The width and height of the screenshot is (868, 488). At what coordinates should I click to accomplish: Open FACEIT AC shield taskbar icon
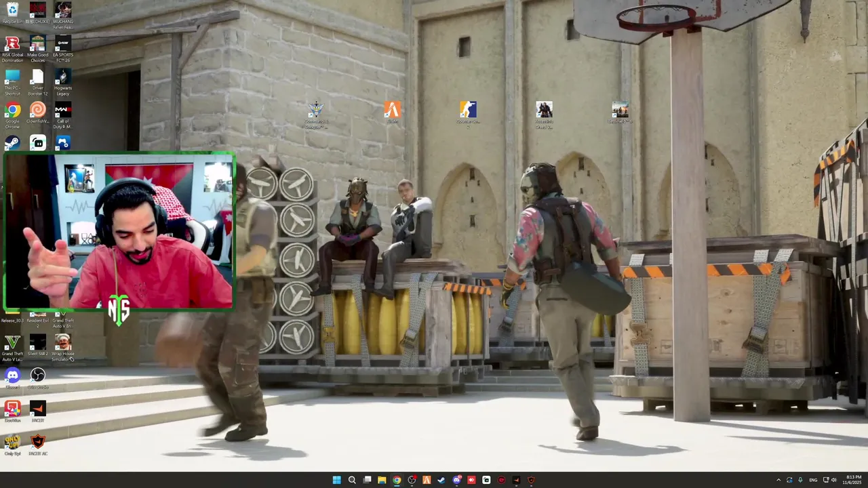click(x=531, y=480)
